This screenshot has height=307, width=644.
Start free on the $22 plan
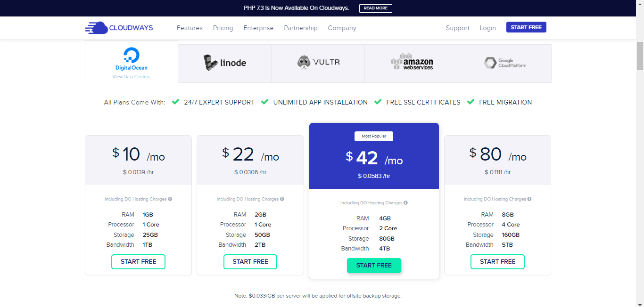coord(250,262)
